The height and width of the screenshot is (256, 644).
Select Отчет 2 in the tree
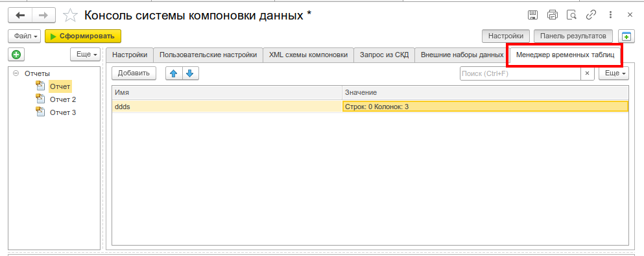[63, 99]
